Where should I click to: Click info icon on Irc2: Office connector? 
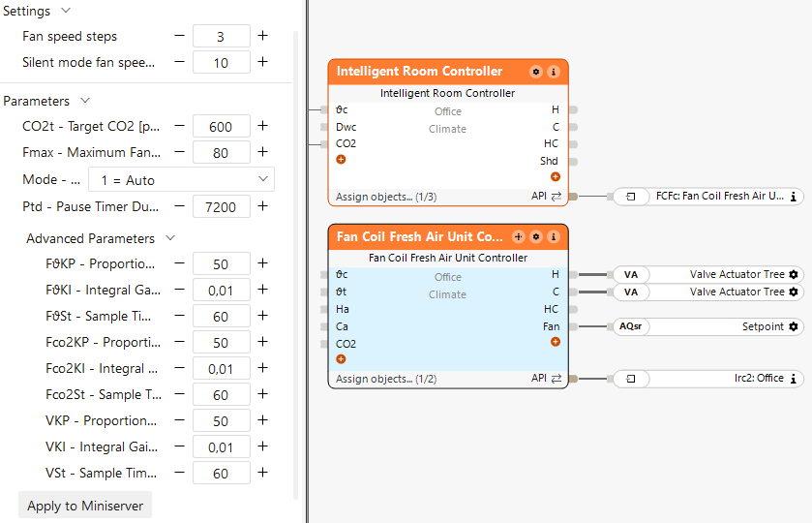(x=794, y=379)
